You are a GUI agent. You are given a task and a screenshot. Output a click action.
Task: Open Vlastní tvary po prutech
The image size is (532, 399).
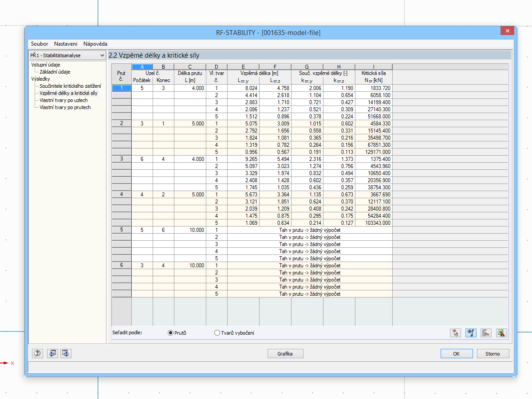pyautogui.click(x=65, y=107)
